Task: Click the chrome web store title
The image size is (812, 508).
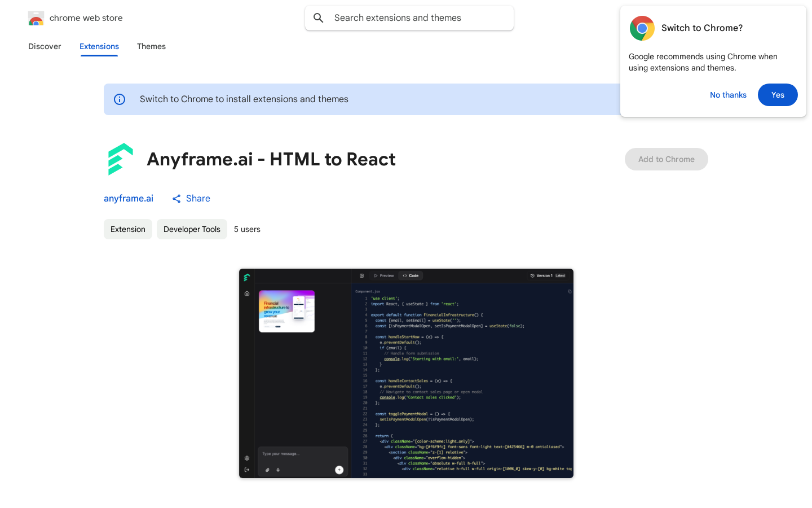Action: tap(86, 18)
